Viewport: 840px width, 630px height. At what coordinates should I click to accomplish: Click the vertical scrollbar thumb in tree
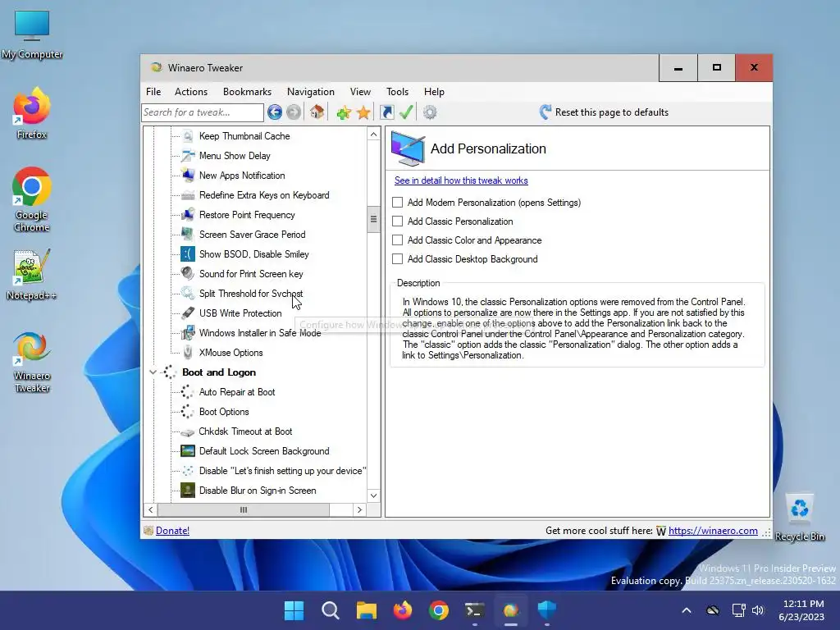(x=373, y=219)
